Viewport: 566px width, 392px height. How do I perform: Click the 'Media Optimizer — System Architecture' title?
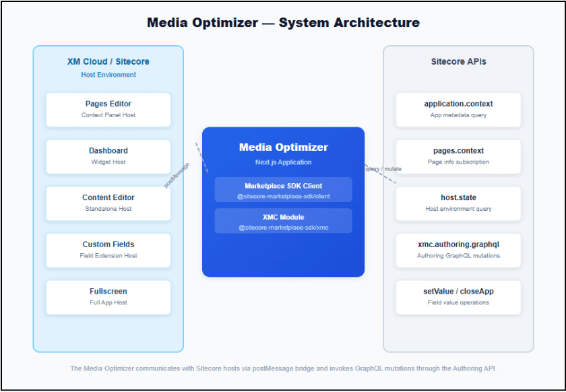pos(284,23)
